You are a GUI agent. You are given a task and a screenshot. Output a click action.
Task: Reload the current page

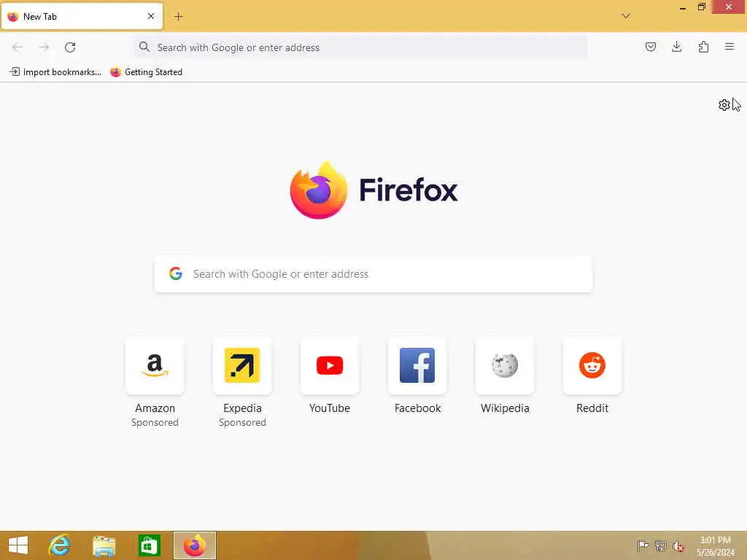click(x=70, y=47)
